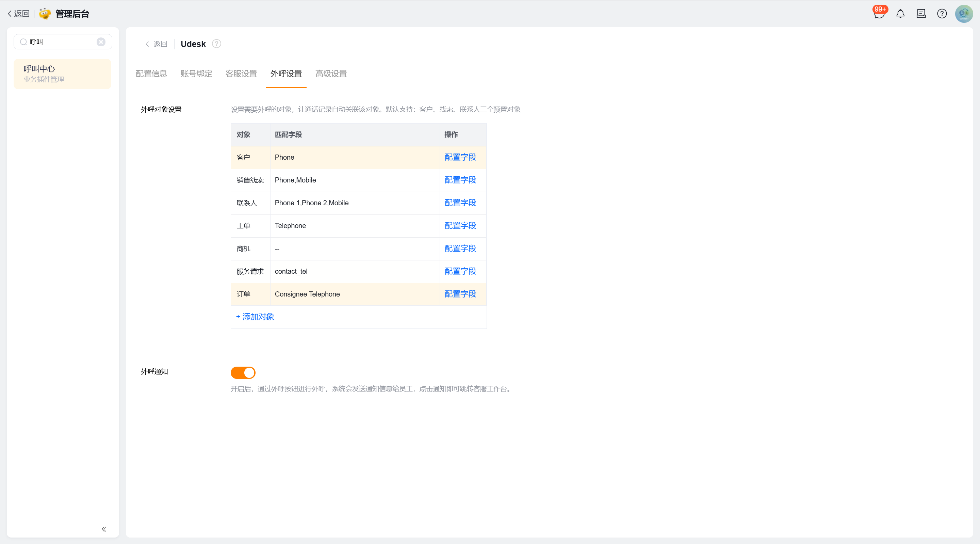This screenshot has width=980, height=544.
Task: Switch to 高级设置 tab
Action: [x=331, y=74]
